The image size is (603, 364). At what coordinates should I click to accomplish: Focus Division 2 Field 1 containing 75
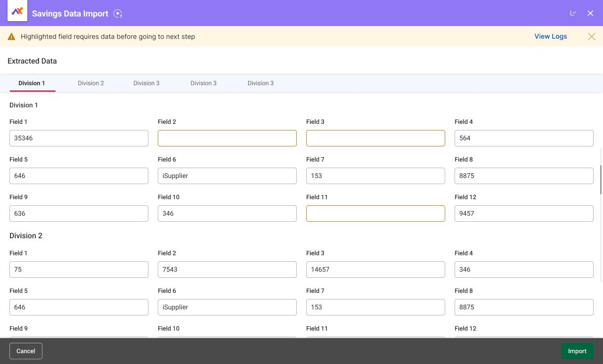tap(79, 269)
